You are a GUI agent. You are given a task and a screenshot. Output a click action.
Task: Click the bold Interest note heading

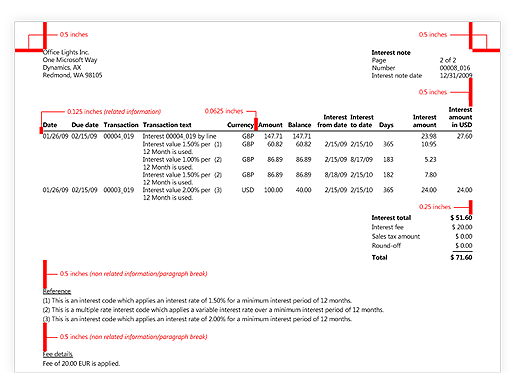391,53
